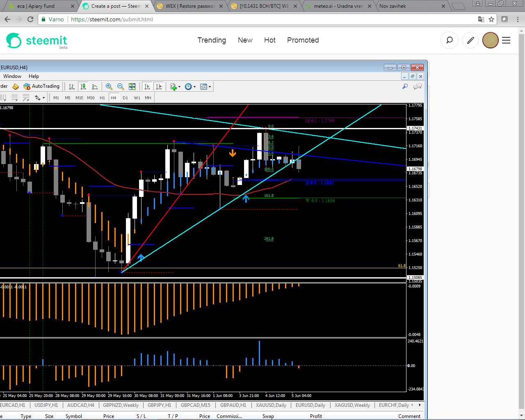The image size is (525, 420).
Task: Open the Chrome three-dot menu
Action: pyautogui.click(x=518, y=19)
